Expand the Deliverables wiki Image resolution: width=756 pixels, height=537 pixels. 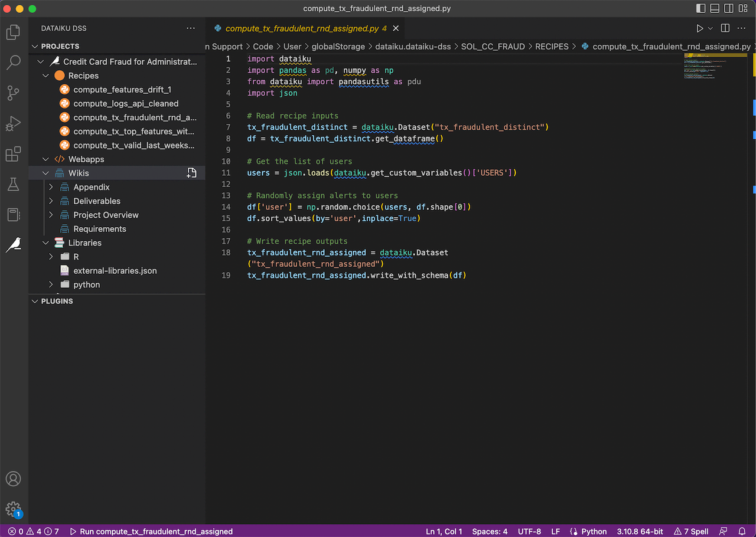point(51,201)
